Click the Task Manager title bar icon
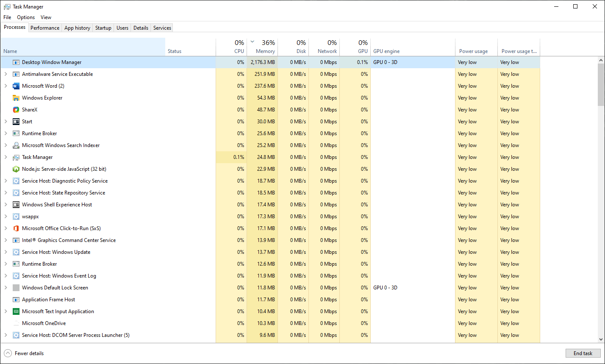The image size is (605, 364). 7,7
